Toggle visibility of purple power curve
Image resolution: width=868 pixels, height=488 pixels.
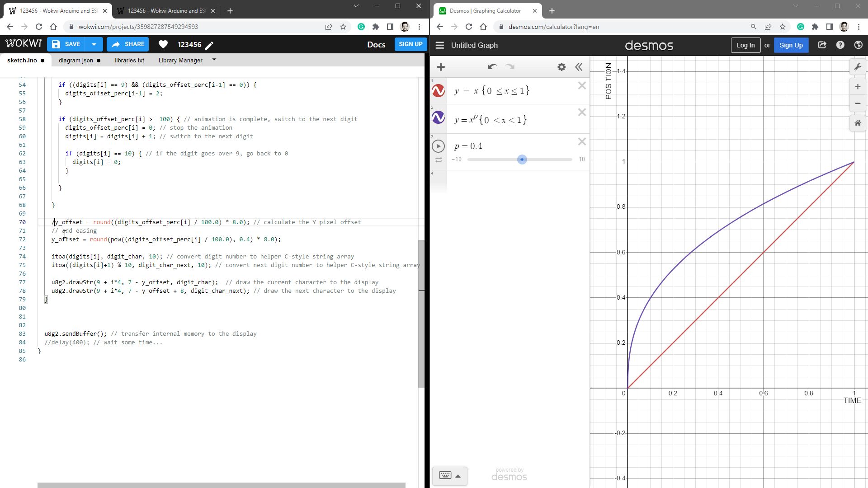[x=438, y=118]
